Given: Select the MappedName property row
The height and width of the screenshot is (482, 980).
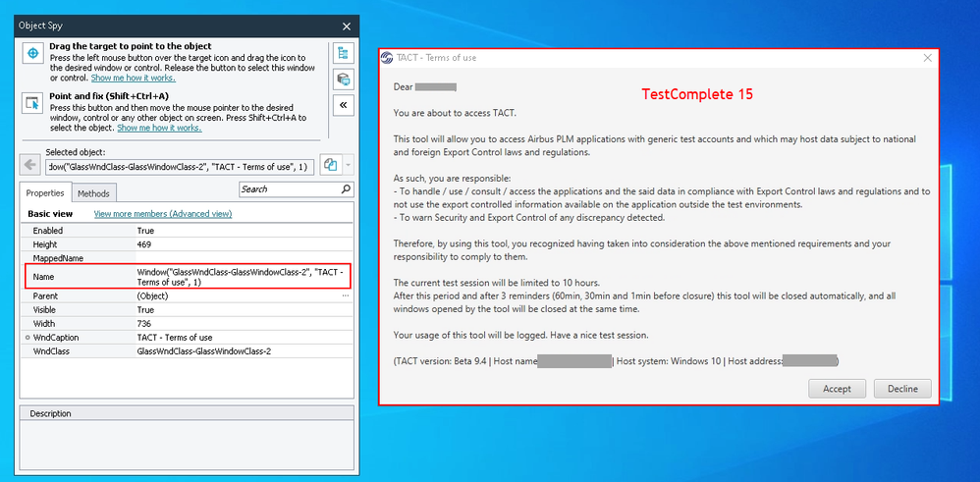Looking at the screenshot, I should [187, 258].
